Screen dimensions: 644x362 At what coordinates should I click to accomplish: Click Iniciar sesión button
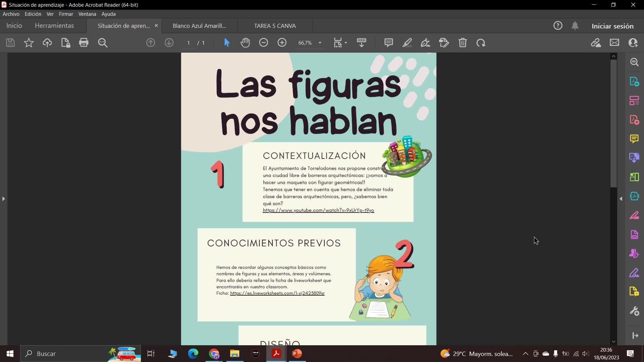(x=612, y=26)
